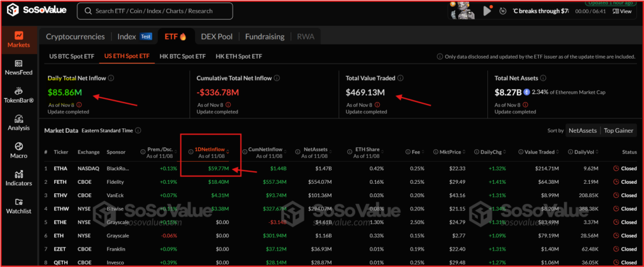This screenshot has height=267, width=644.
Task: Open TokenBar in the sidebar
Action: (18, 96)
